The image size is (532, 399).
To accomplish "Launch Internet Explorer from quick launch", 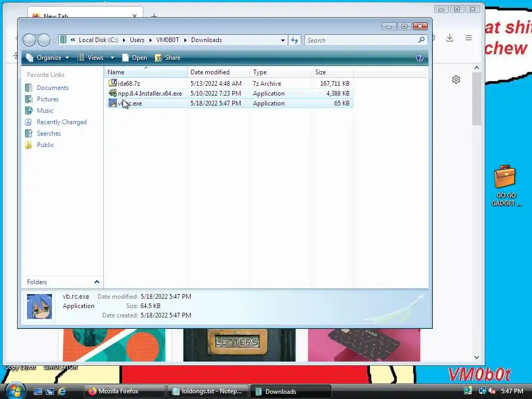I will click(x=62, y=391).
